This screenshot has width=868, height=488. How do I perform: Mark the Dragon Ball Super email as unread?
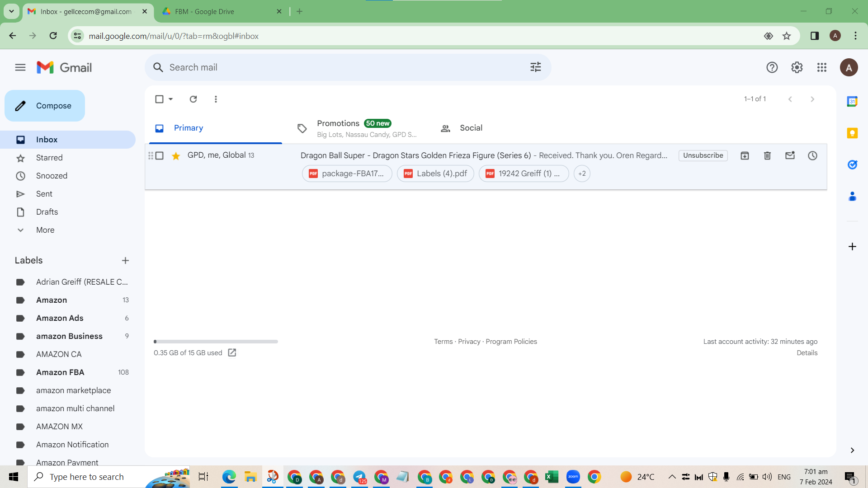(790, 155)
